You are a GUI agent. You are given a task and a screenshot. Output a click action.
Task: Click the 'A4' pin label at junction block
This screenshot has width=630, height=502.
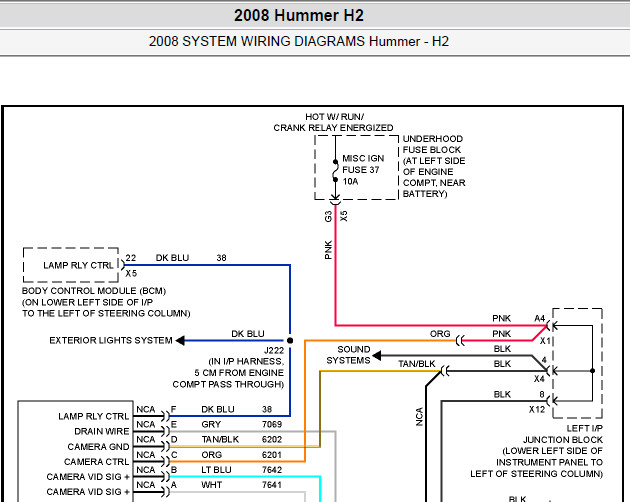(540, 318)
